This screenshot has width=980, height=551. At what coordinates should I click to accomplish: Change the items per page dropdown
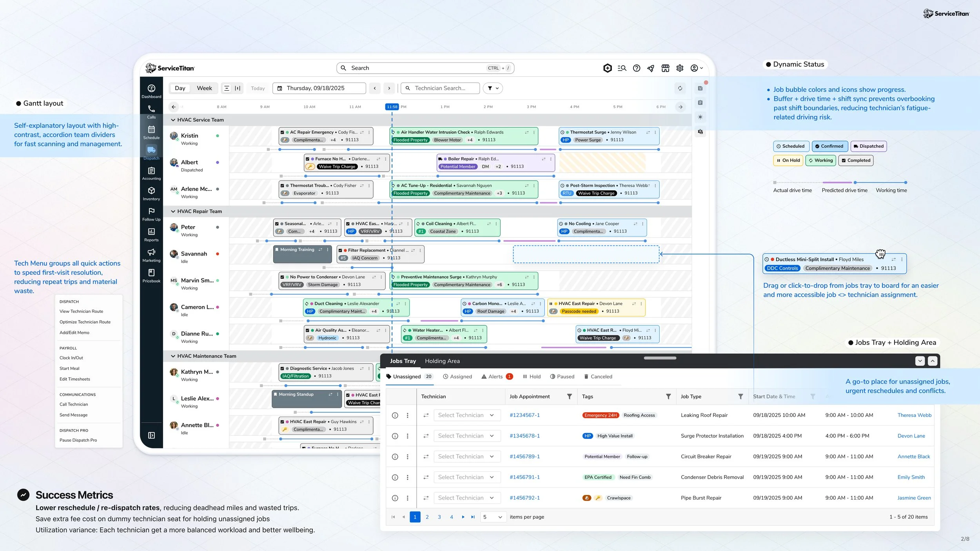click(x=493, y=517)
